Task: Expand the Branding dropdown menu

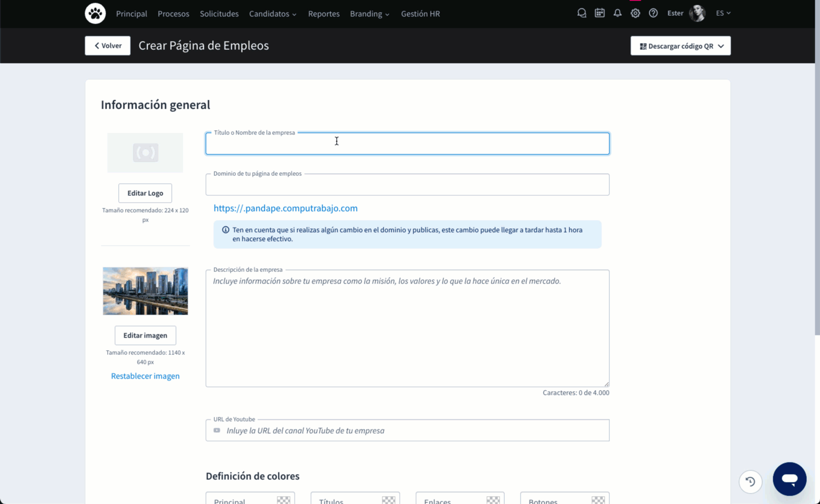Action: click(x=369, y=14)
